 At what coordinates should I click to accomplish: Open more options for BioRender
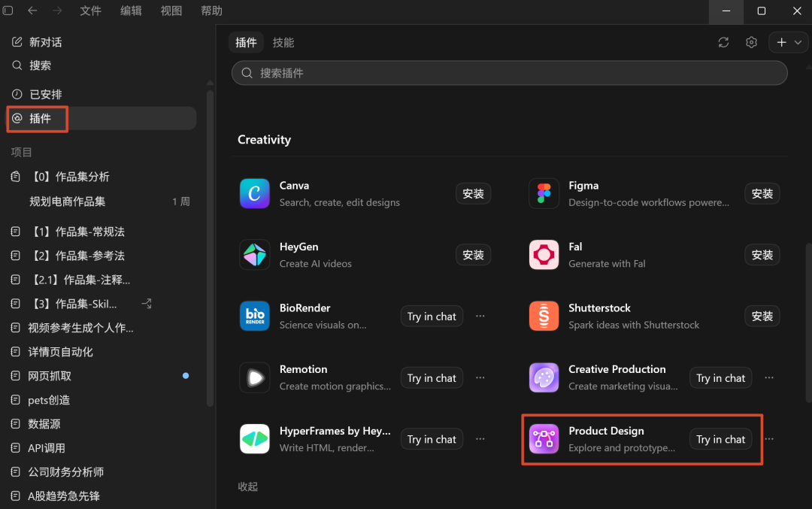coord(480,316)
